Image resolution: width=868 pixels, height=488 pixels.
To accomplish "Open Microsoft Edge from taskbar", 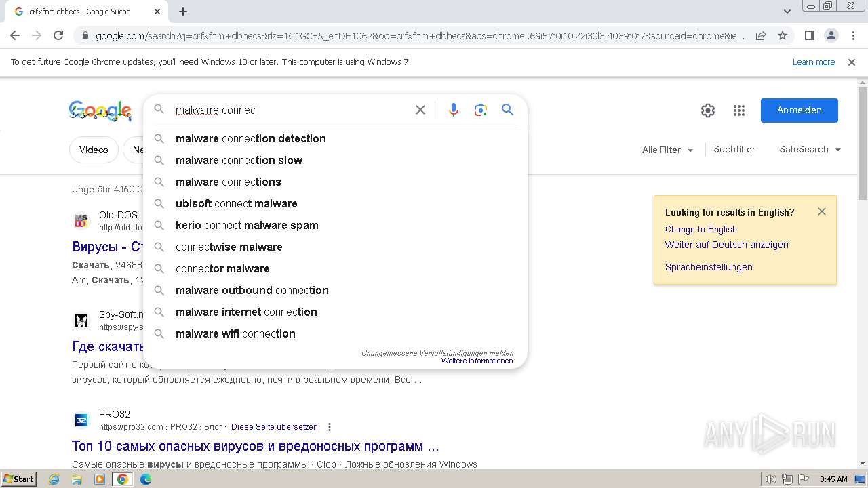I will (x=146, y=479).
